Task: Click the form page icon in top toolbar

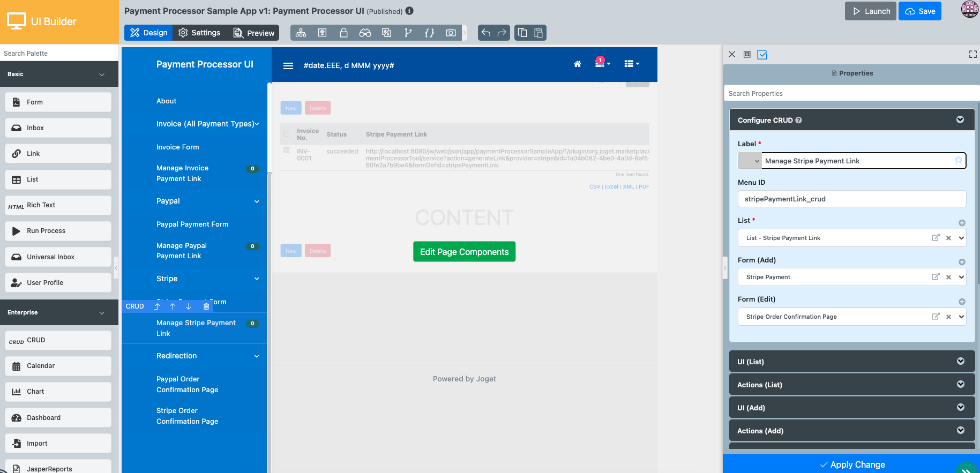Action: pyautogui.click(x=322, y=33)
